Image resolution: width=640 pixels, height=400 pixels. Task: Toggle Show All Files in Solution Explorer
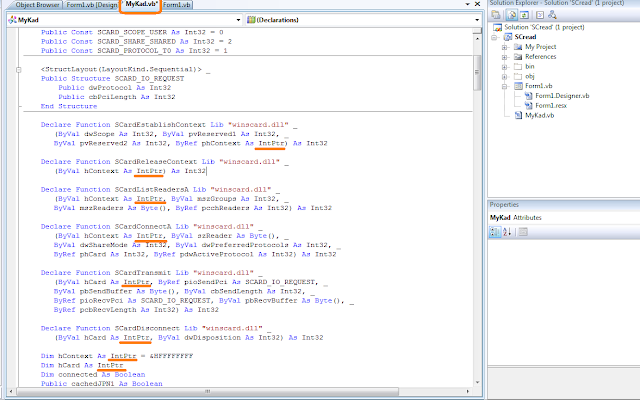point(511,15)
